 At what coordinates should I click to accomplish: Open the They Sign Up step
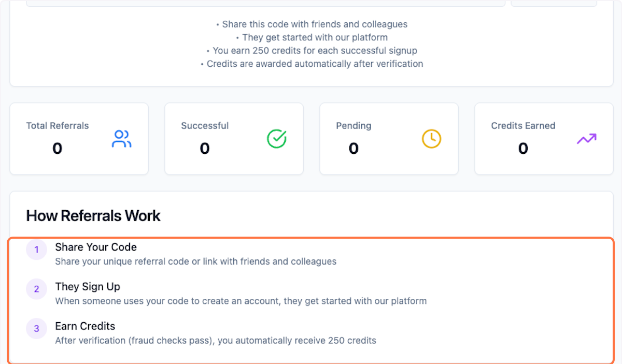88,287
